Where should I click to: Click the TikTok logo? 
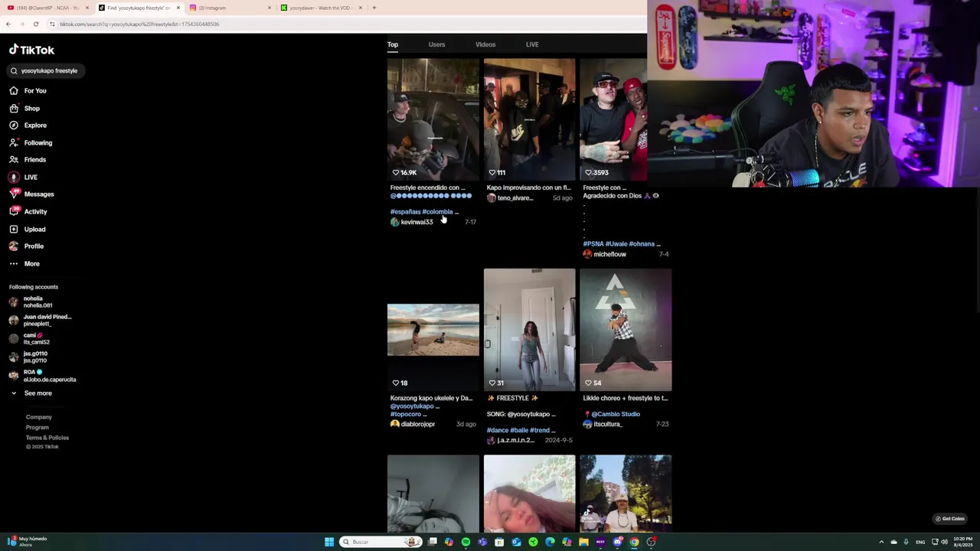point(32,50)
